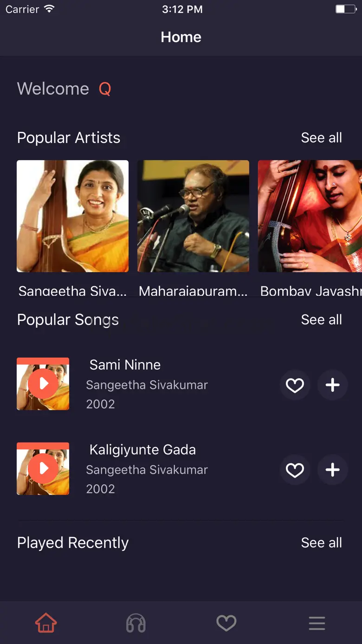Open Bombay Jayashri artist photo

click(x=310, y=216)
